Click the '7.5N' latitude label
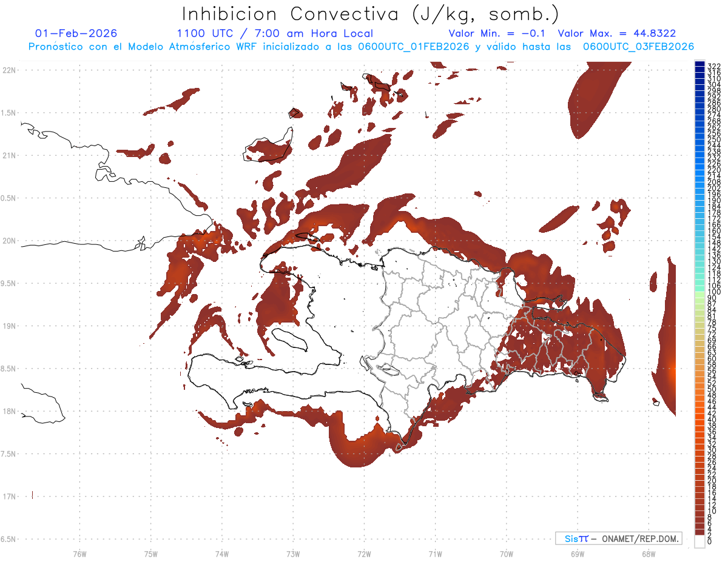The height and width of the screenshot is (562, 728). click(x=9, y=454)
